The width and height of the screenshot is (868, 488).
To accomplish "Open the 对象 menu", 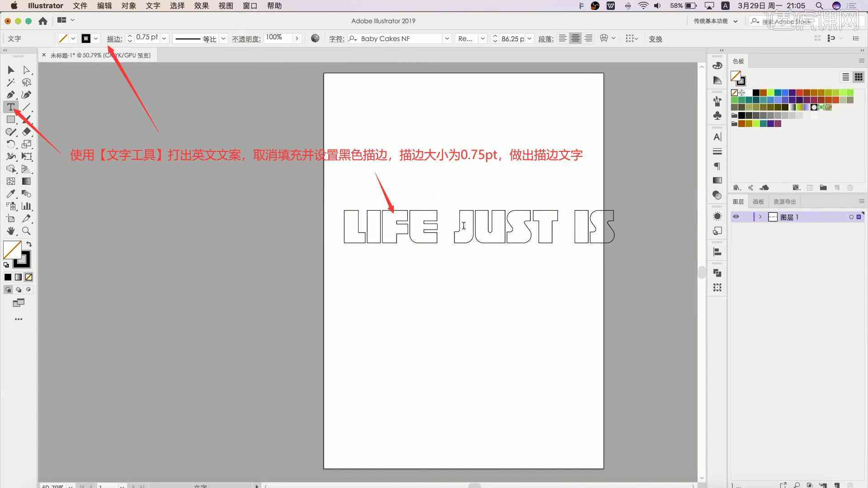I will (129, 5).
